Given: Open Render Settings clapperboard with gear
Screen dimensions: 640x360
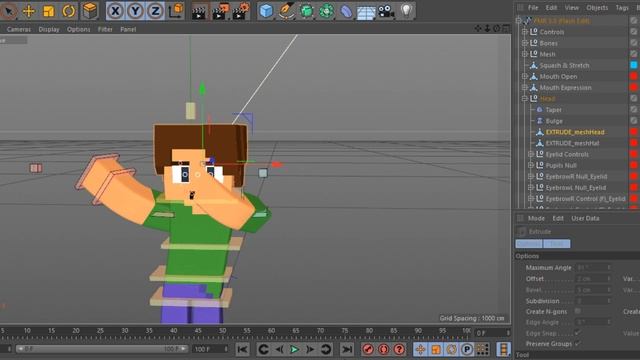Looking at the screenshot, I should coord(241,11).
